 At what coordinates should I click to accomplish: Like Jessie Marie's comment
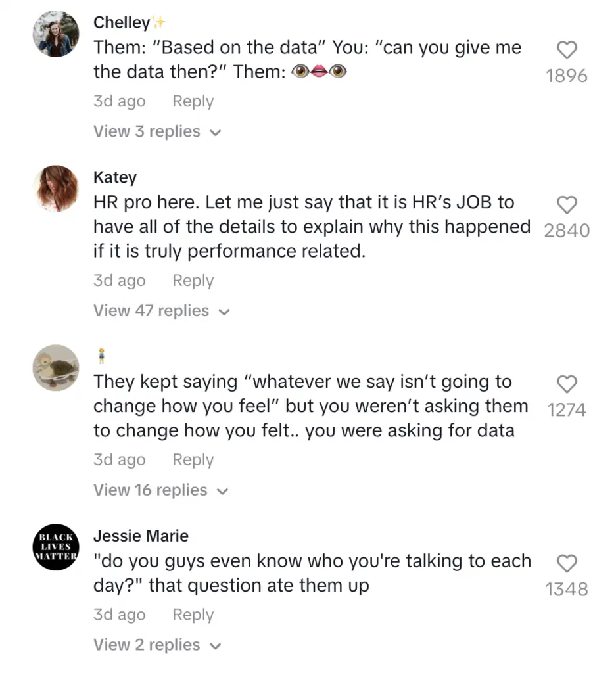[567, 564]
